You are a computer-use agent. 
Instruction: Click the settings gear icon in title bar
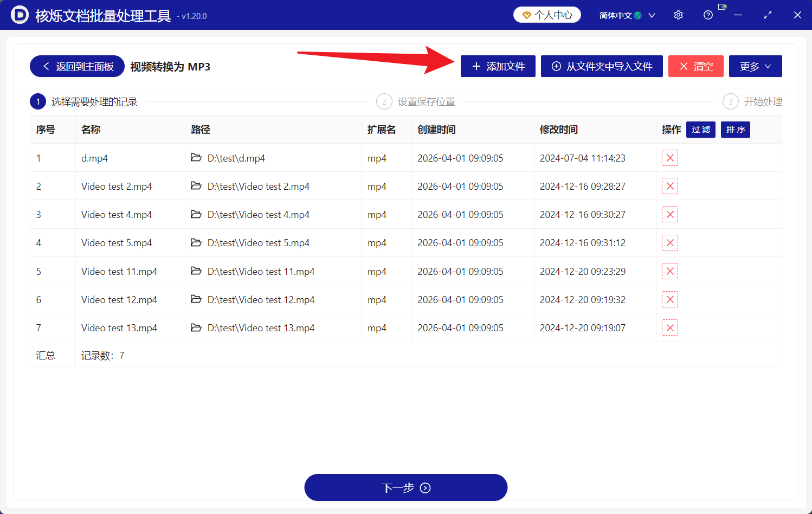coord(678,15)
